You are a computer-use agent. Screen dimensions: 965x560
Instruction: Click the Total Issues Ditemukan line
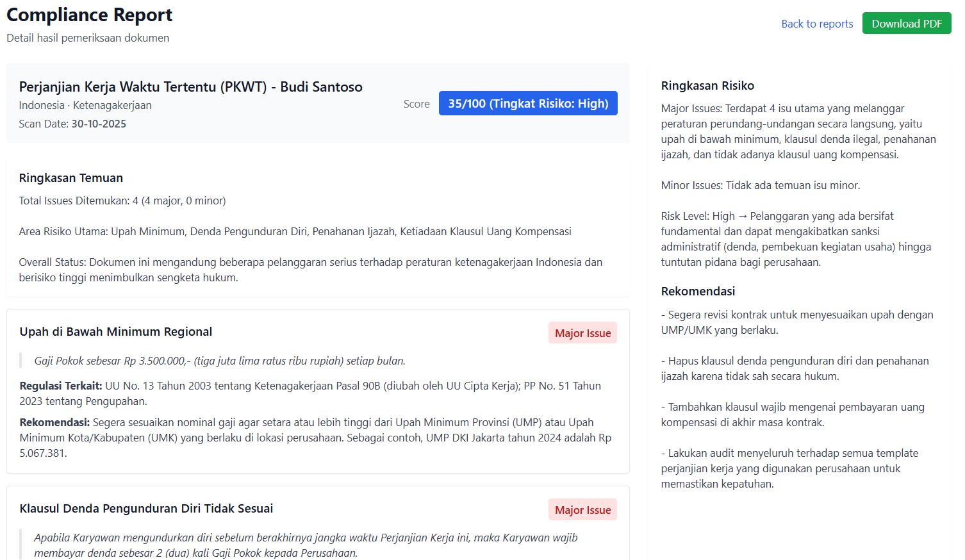point(122,201)
